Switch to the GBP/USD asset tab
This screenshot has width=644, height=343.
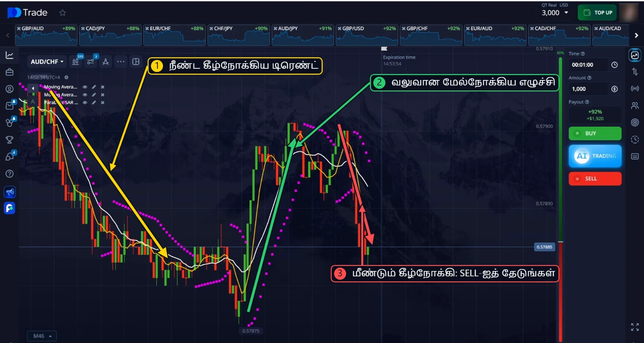point(367,35)
